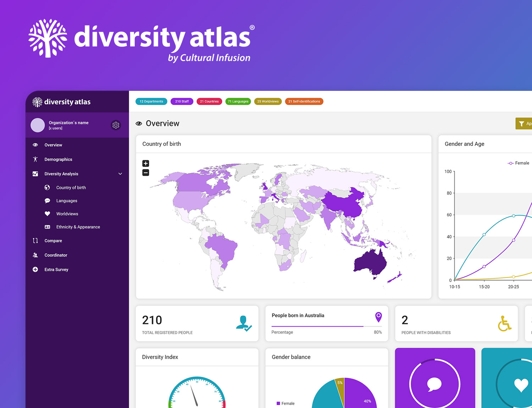This screenshot has width=532, height=408.
Task: Click the 12 Departments pill
Action: coord(151,102)
